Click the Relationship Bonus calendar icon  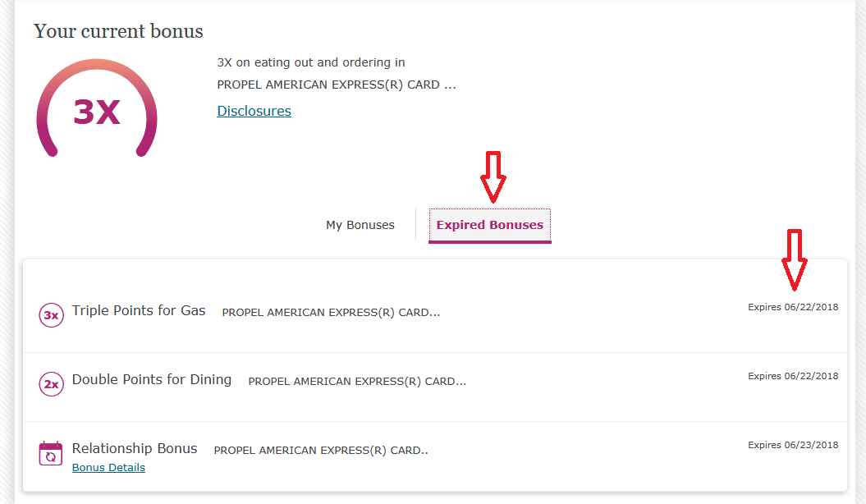(x=51, y=453)
